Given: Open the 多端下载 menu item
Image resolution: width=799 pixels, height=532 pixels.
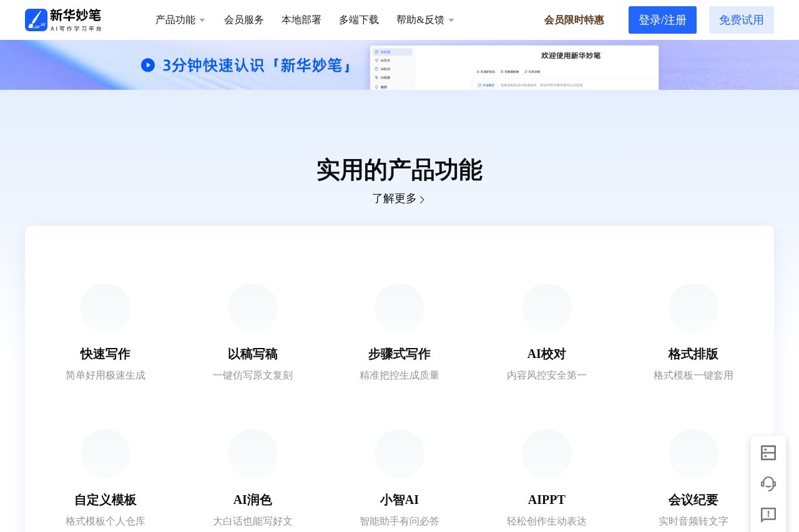Looking at the screenshot, I should click(358, 19).
